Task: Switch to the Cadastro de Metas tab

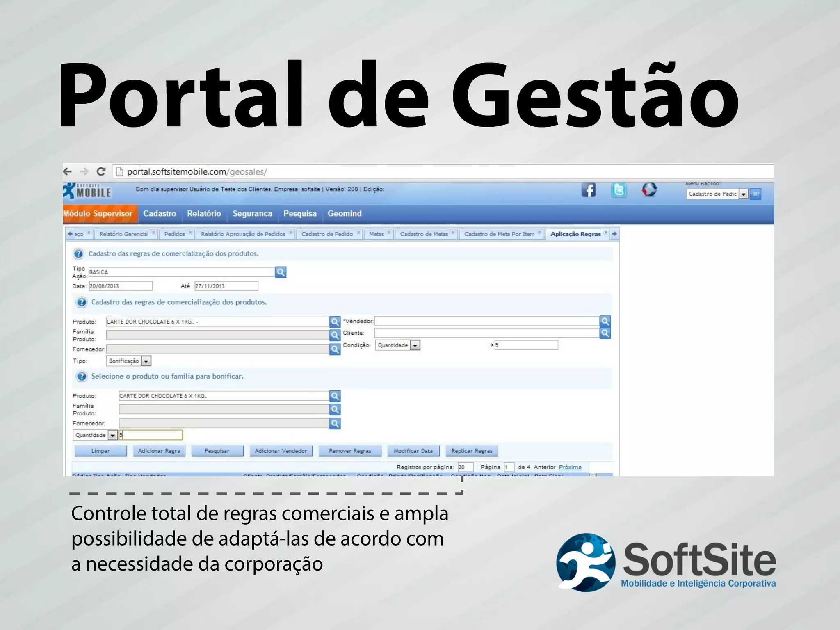Action: point(424,234)
